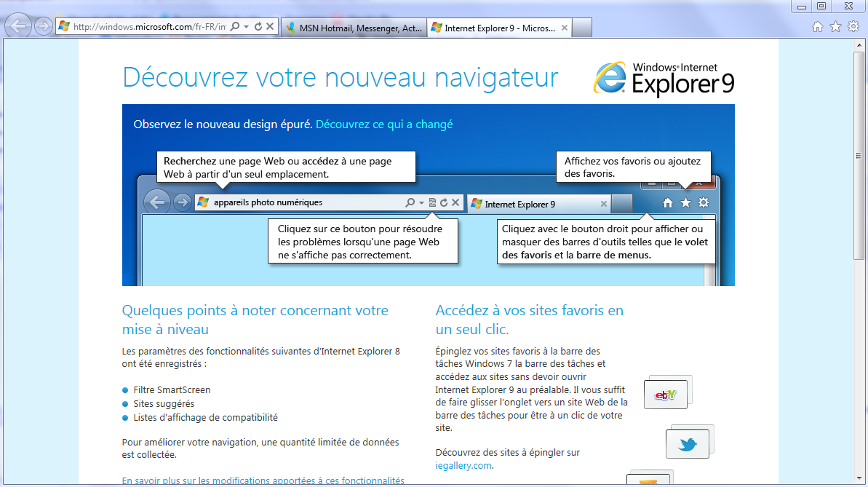The width and height of the screenshot is (868, 487).
Task: Refresh the page with the reload icon
Action: coord(258,26)
